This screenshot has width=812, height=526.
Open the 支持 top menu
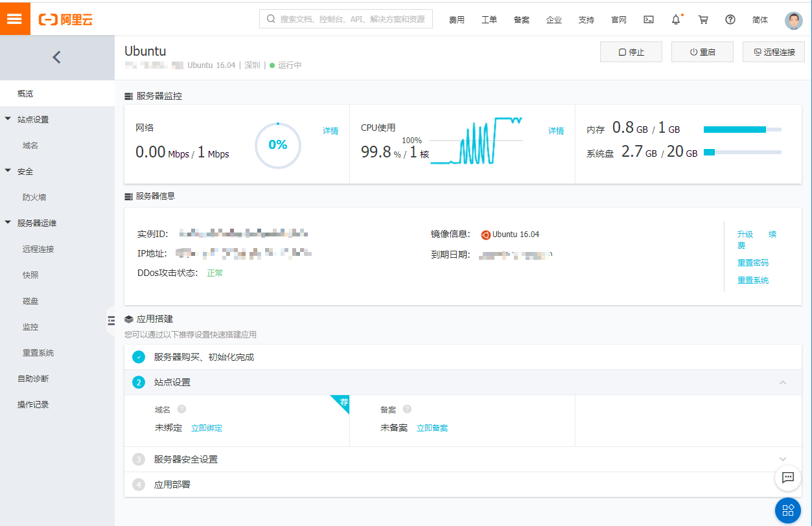(x=586, y=19)
